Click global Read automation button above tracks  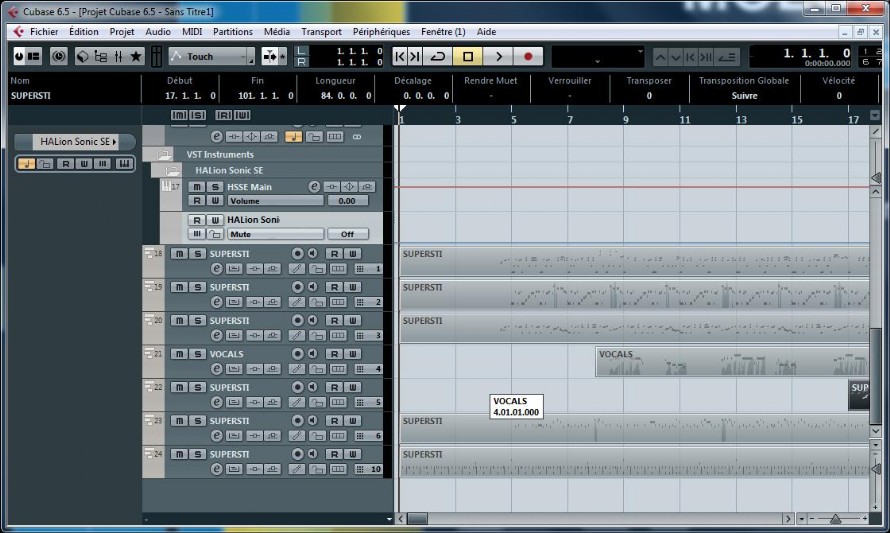click(x=224, y=115)
